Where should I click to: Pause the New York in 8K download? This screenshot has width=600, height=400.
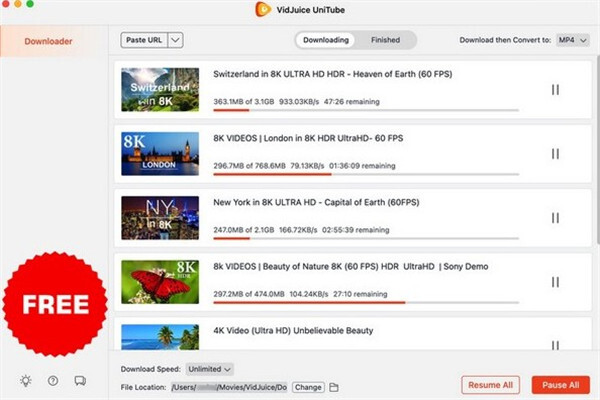click(555, 218)
